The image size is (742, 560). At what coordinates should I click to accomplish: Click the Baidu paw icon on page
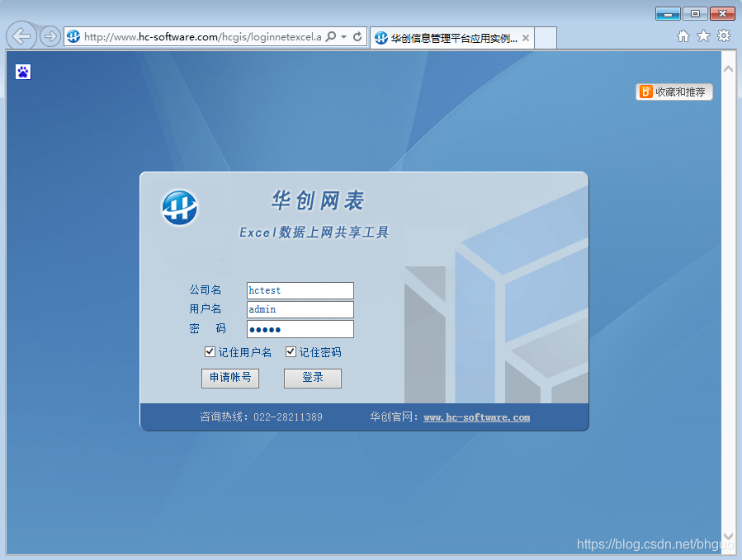coord(23,72)
